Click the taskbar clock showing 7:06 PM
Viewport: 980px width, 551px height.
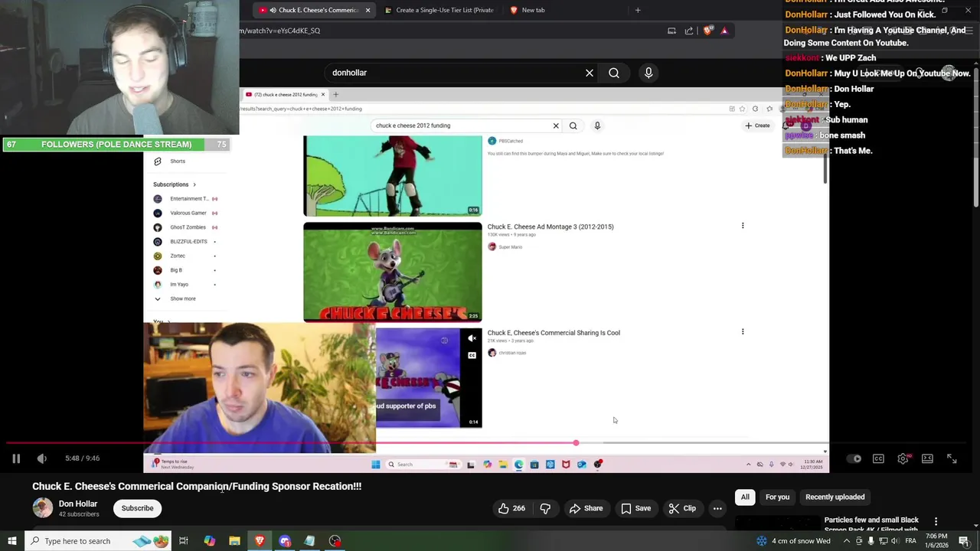(936, 541)
